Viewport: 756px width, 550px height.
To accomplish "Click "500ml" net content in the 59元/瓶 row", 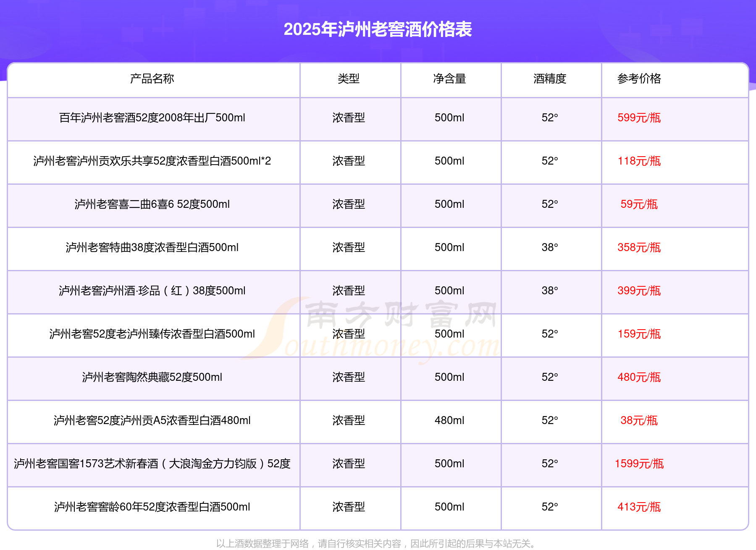I will pyautogui.click(x=449, y=204).
